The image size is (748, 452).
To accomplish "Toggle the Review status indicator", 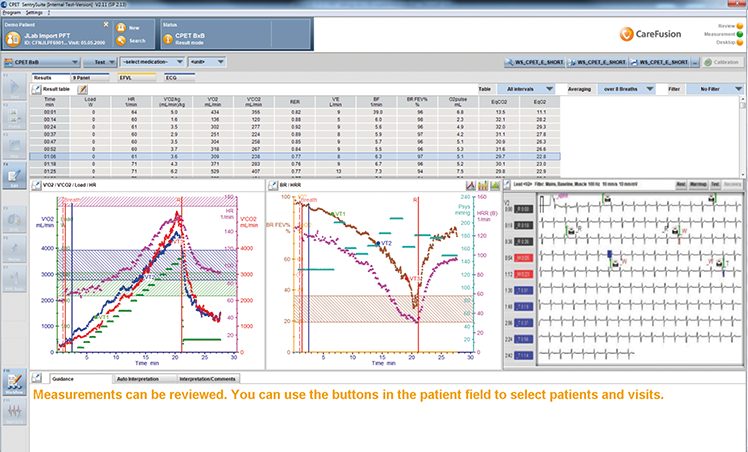I will pyautogui.click(x=740, y=26).
